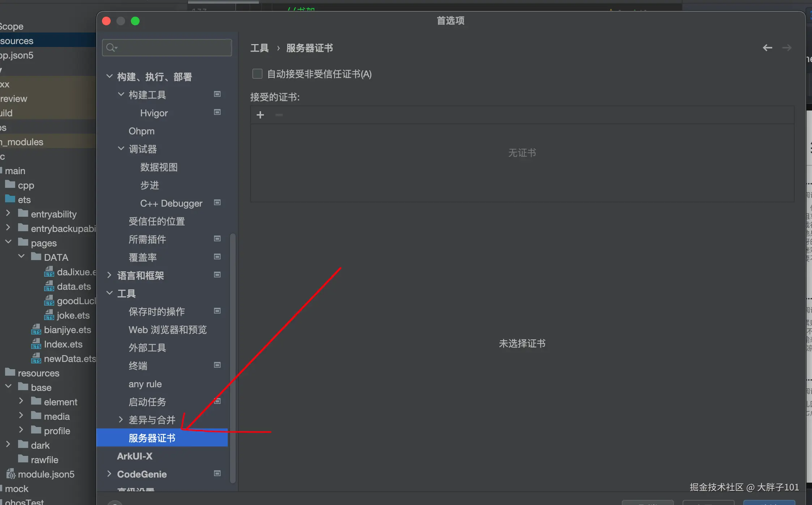This screenshot has height=505, width=812.
Task: Collapse the 构建、执行、部署 section
Action: click(x=110, y=76)
